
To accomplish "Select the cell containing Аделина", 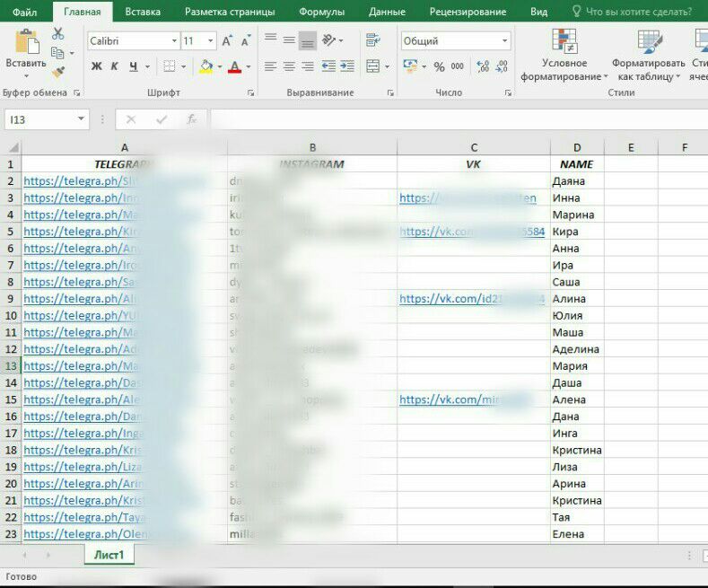I will click(577, 349).
